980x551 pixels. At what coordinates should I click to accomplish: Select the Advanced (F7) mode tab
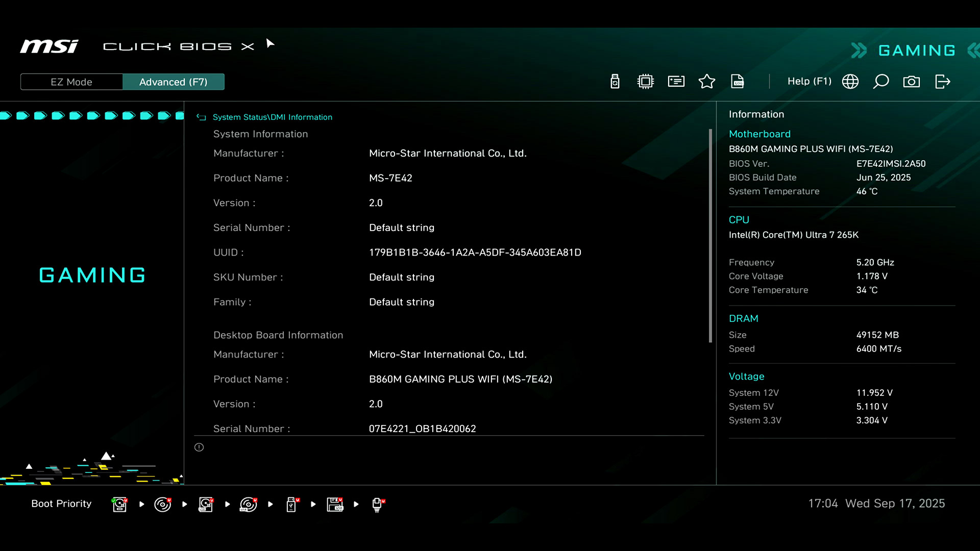[x=173, y=82]
